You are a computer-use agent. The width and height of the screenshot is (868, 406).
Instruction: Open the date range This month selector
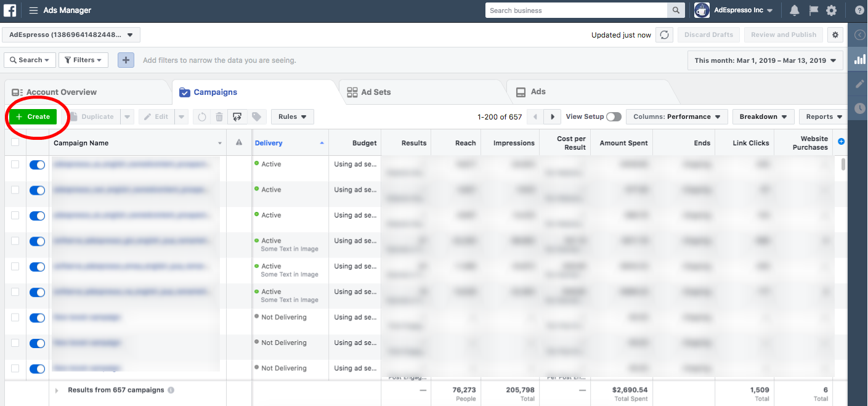[x=765, y=60]
